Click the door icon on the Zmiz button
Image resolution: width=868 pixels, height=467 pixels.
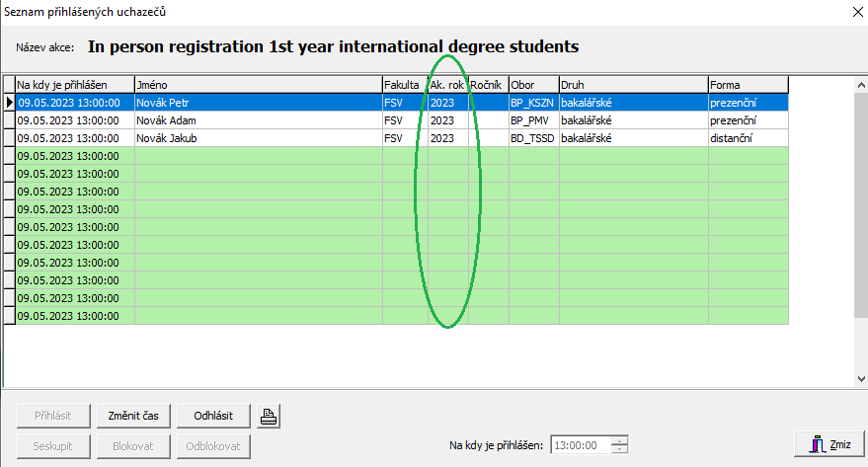coord(817,445)
